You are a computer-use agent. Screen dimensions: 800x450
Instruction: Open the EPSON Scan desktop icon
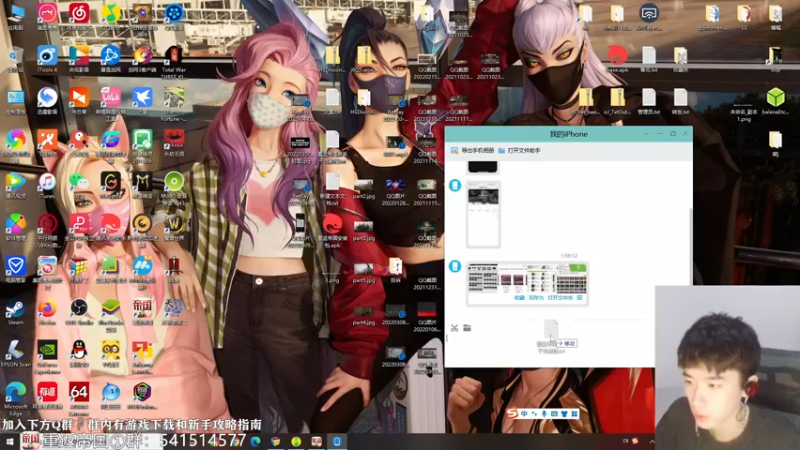(15, 354)
